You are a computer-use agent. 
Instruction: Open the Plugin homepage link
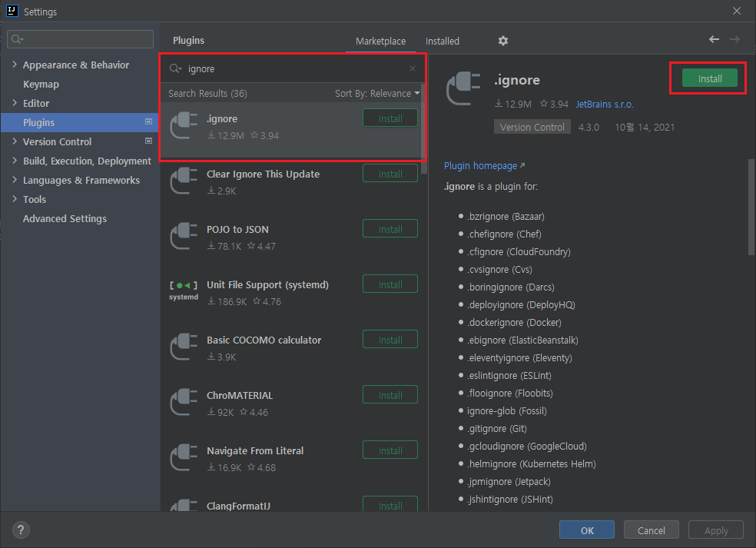click(481, 165)
